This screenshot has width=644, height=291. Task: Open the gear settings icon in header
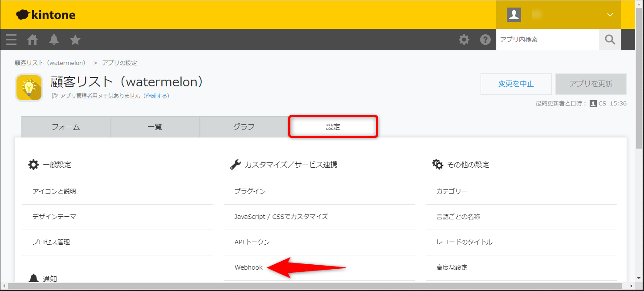(x=464, y=40)
